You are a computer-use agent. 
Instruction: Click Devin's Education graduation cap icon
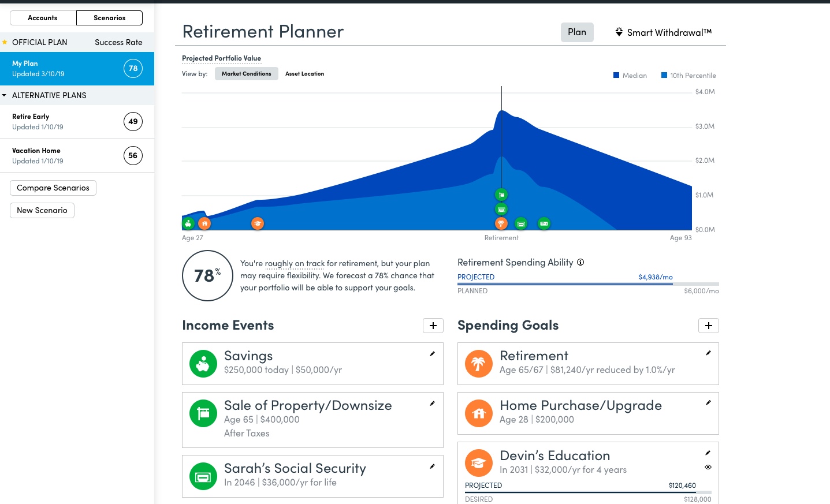point(478,463)
